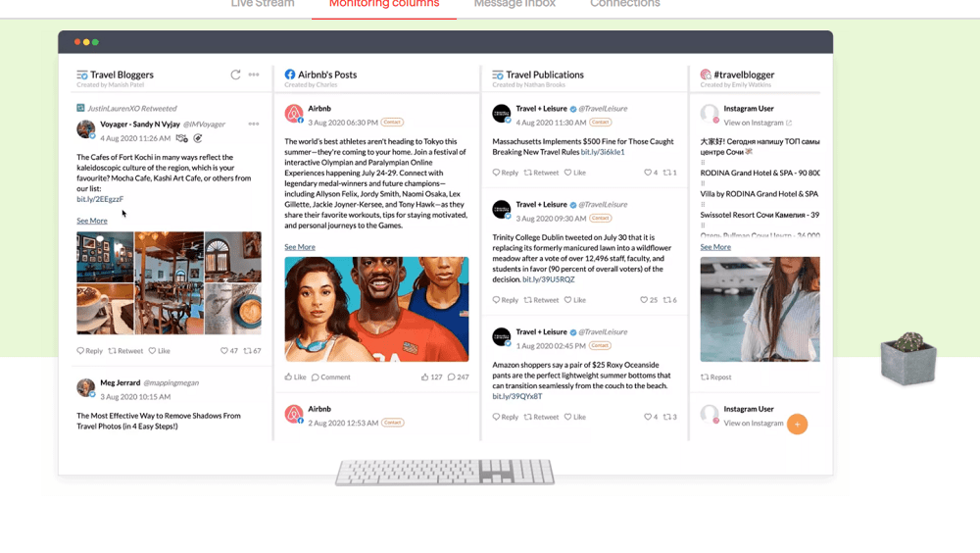The image size is (980, 553).
Task: Open Travel + Leisure avatar, 4 Aug tweet
Action: click(501, 114)
